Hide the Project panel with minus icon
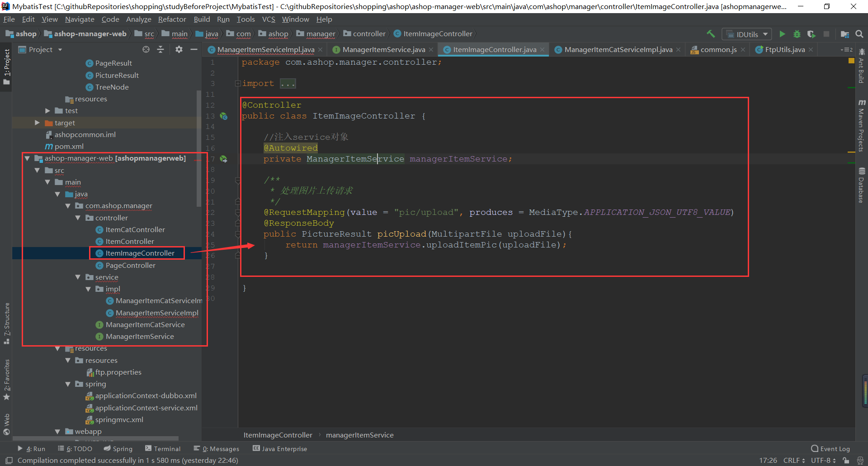Image resolution: width=868 pixels, height=466 pixels. click(x=194, y=49)
